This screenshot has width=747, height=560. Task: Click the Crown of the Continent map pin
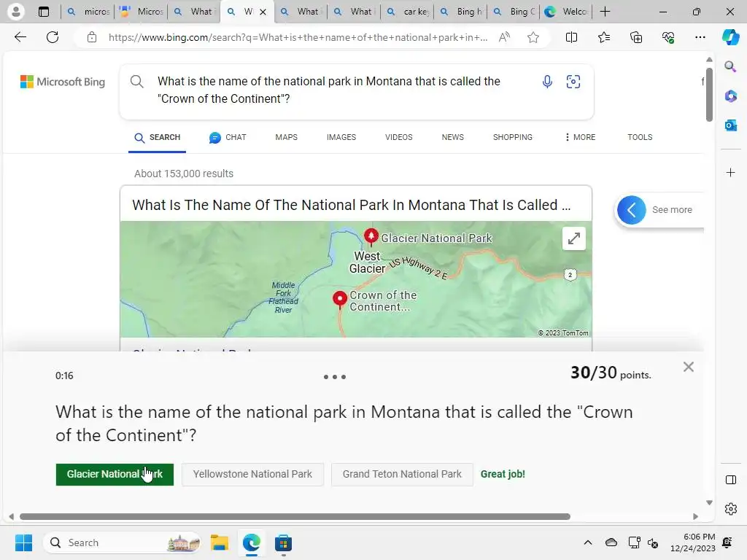(x=340, y=300)
